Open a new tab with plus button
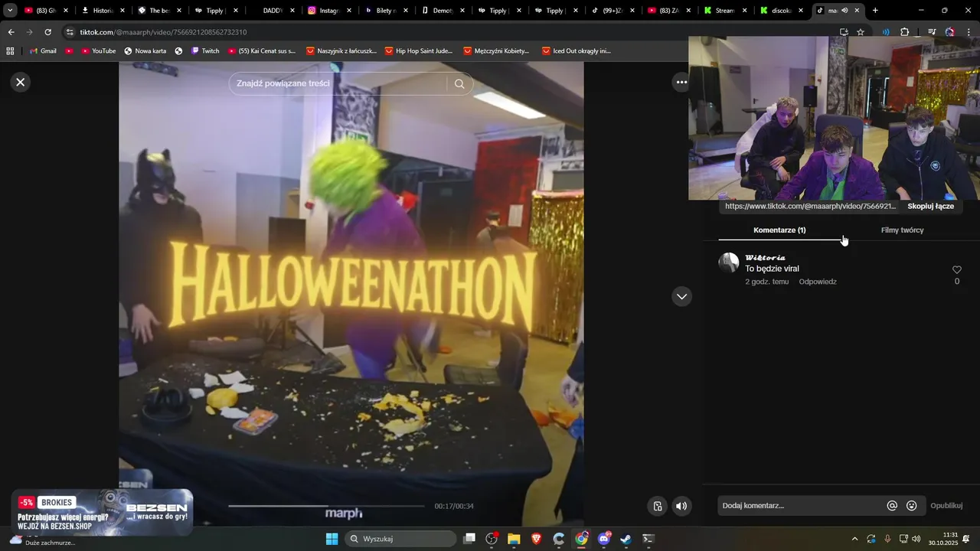The image size is (980, 551). pyautogui.click(x=875, y=11)
